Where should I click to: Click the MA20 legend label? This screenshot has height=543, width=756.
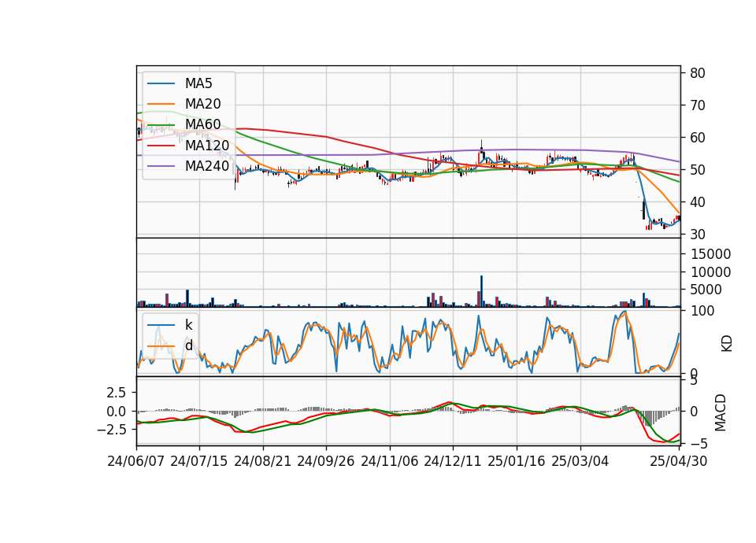202,104
